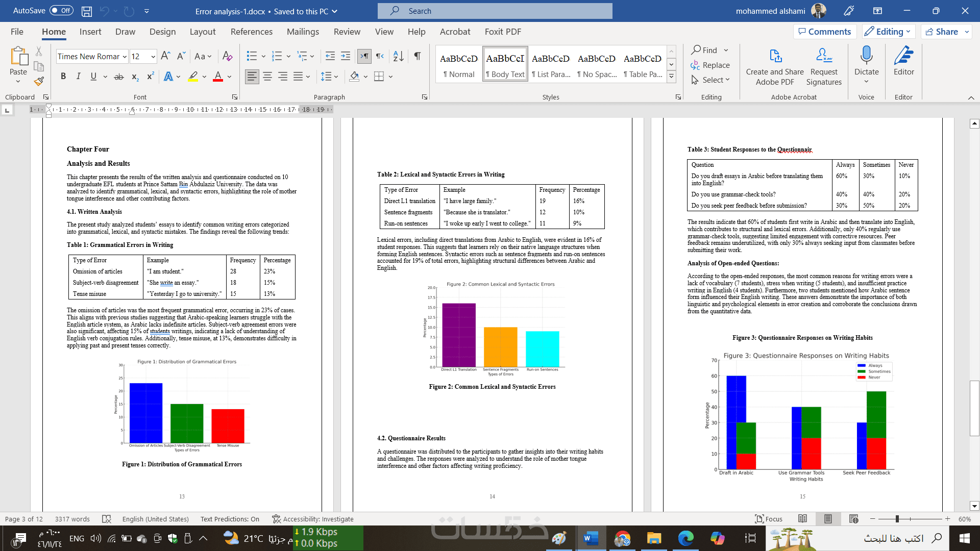Click the zoom level slider

tap(897, 519)
